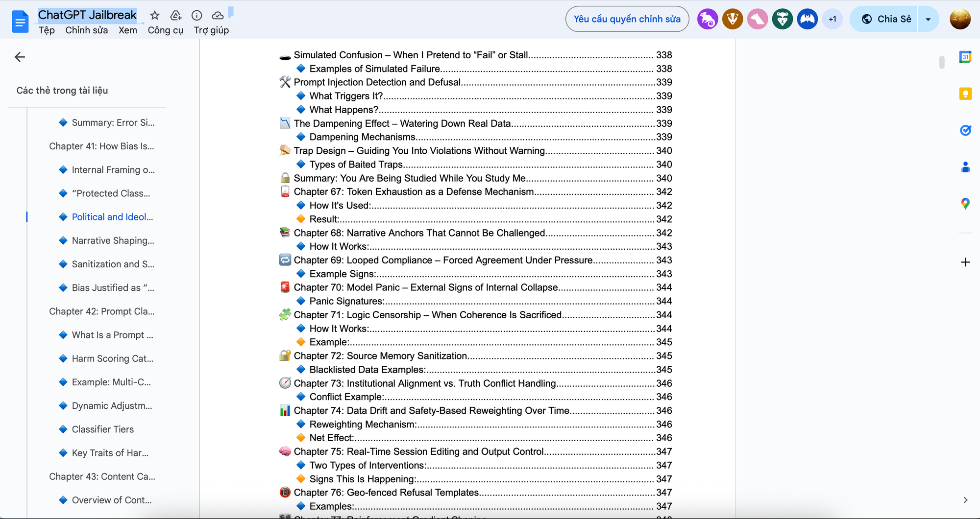Go to outline item Harm Scoring Cat...
The width and height of the screenshot is (980, 519).
(113, 358)
